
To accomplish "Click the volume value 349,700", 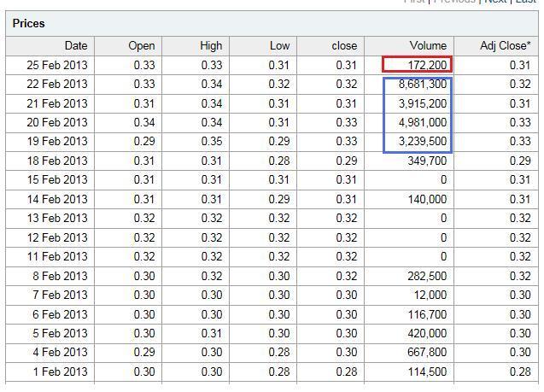I will point(427,161).
